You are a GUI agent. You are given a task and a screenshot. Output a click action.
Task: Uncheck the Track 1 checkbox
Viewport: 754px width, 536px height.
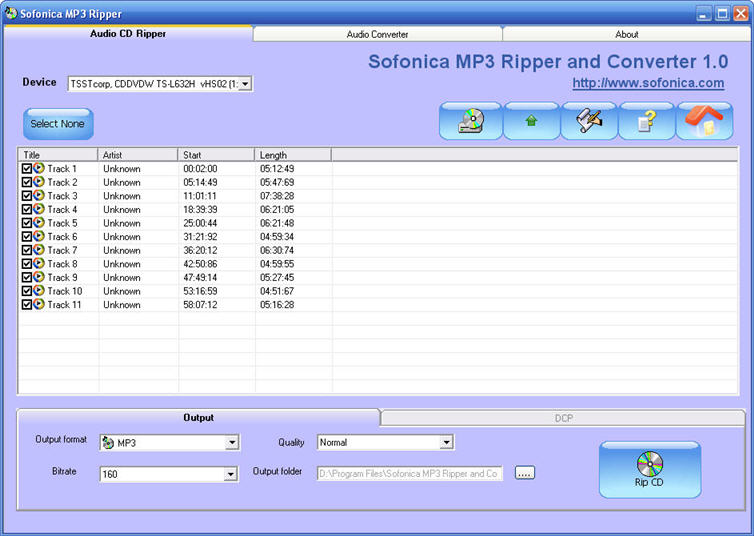[27, 169]
